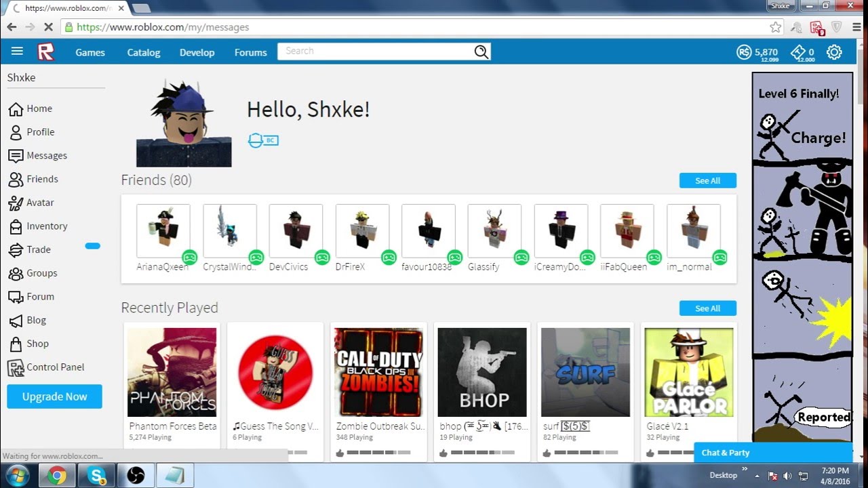Click the Upgrade Now button
The width and height of the screenshot is (868, 488).
54,396
